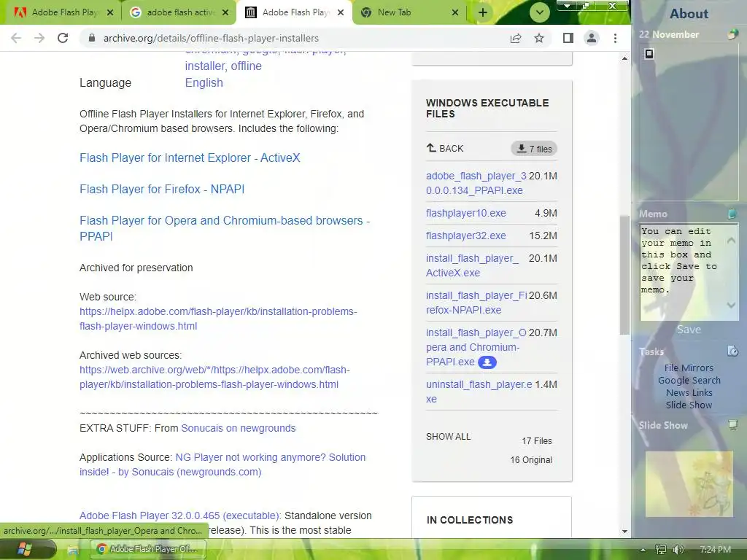Open Flash Player for Internet Explorer - ActiveX link
The width and height of the screenshot is (747, 560).
[190, 157]
